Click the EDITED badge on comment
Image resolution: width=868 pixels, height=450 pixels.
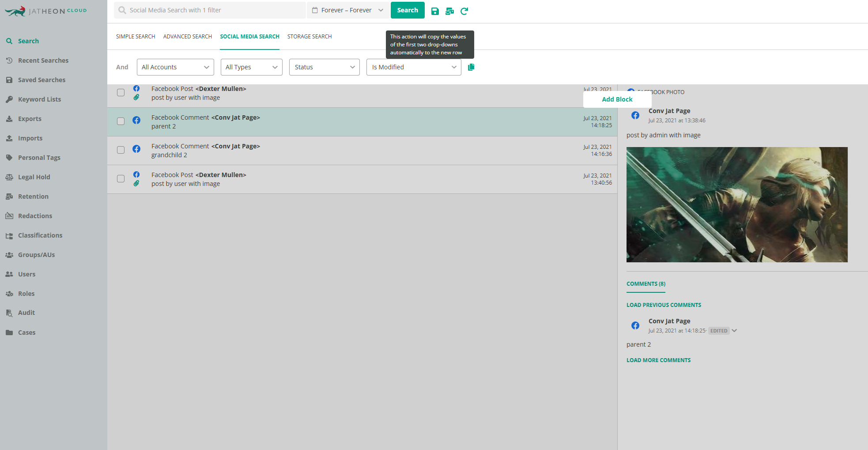click(719, 331)
